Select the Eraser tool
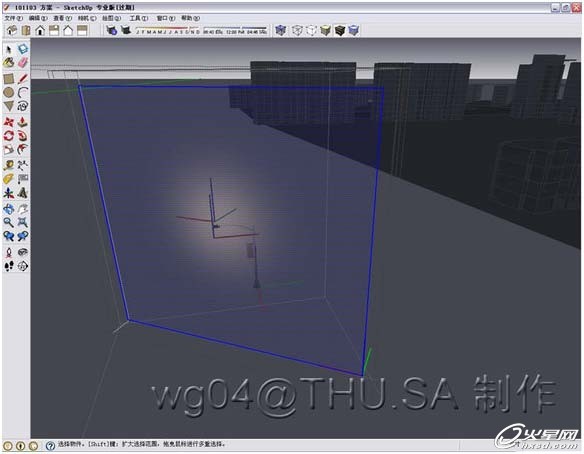Image resolution: width=584 pixels, height=454 pixels. coord(23,62)
